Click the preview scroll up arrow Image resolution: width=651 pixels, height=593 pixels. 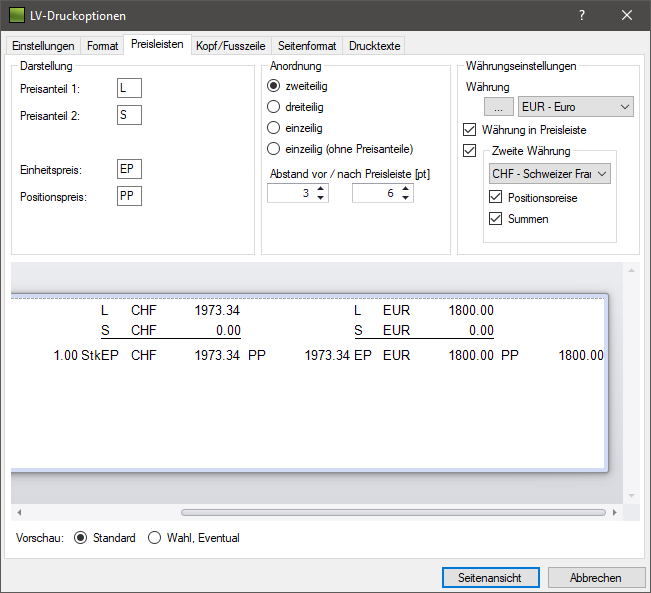click(631, 270)
